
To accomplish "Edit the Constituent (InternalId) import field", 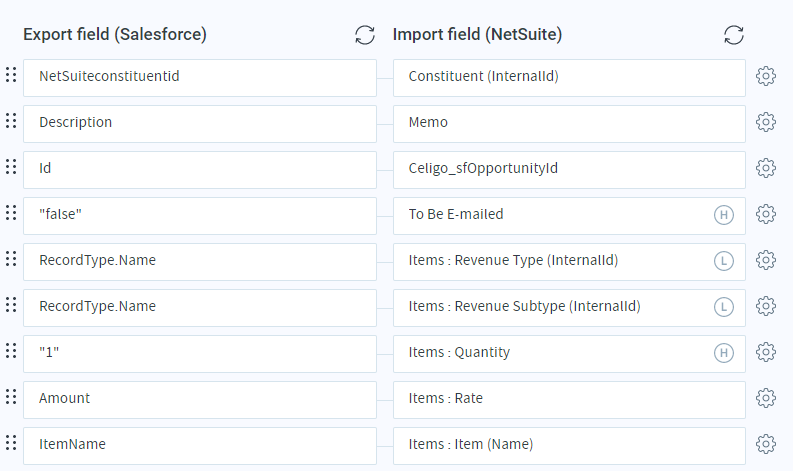I will pyautogui.click(x=569, y=78).
